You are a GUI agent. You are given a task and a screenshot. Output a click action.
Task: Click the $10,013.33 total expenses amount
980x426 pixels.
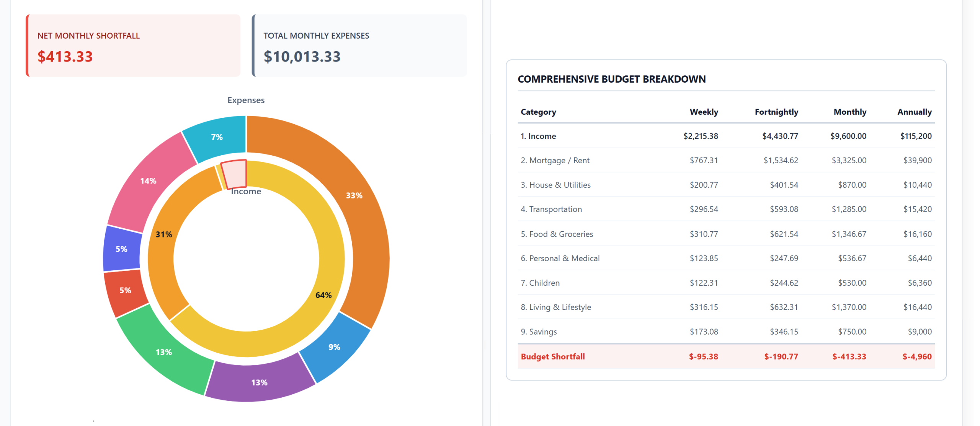tap(302, 57)
